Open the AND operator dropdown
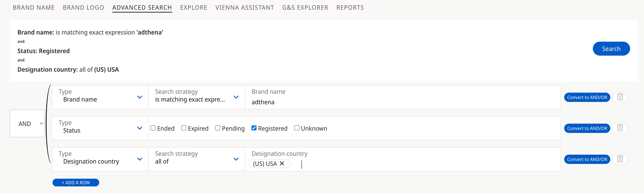The height and width of the screenshot is (193, 644). click(27, 123)
